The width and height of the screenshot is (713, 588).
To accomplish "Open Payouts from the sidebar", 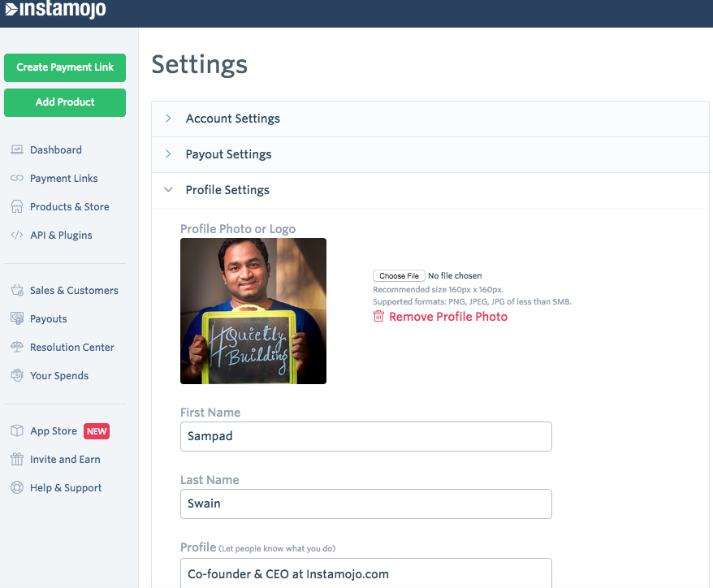I will click(48, 319).
